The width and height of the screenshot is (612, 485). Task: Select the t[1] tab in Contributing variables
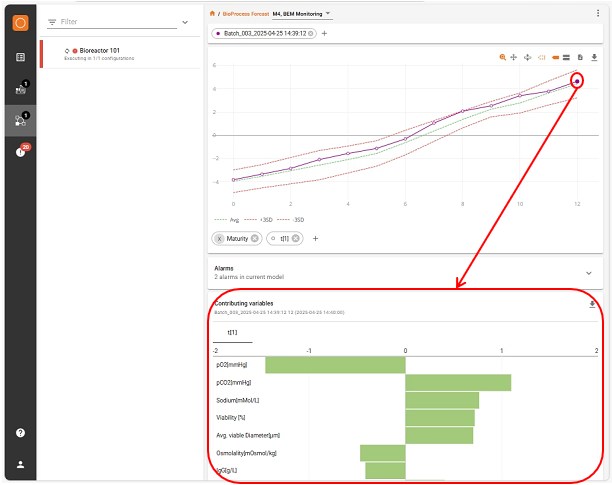point(232,332)
